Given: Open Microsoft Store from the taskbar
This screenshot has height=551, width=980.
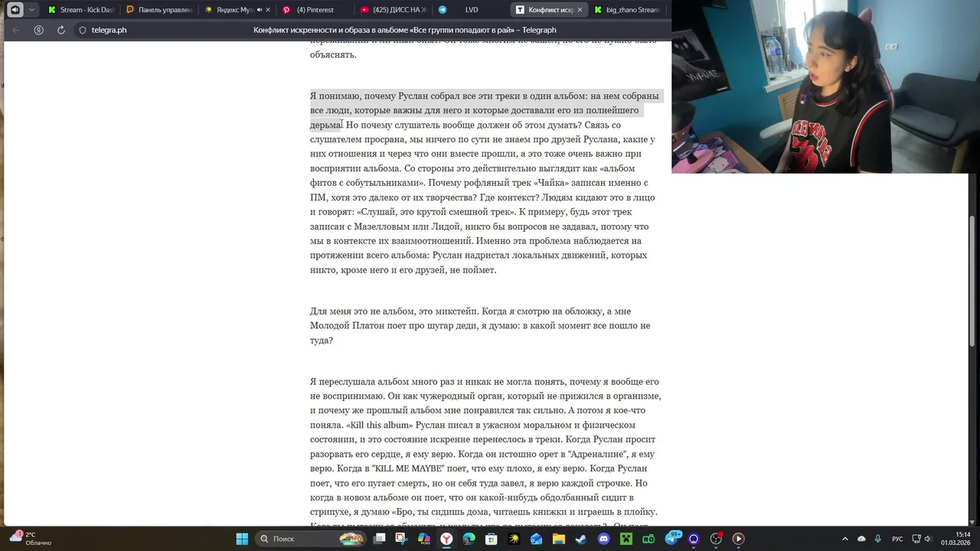Looking at the screenshot, I should click(492, 539).
